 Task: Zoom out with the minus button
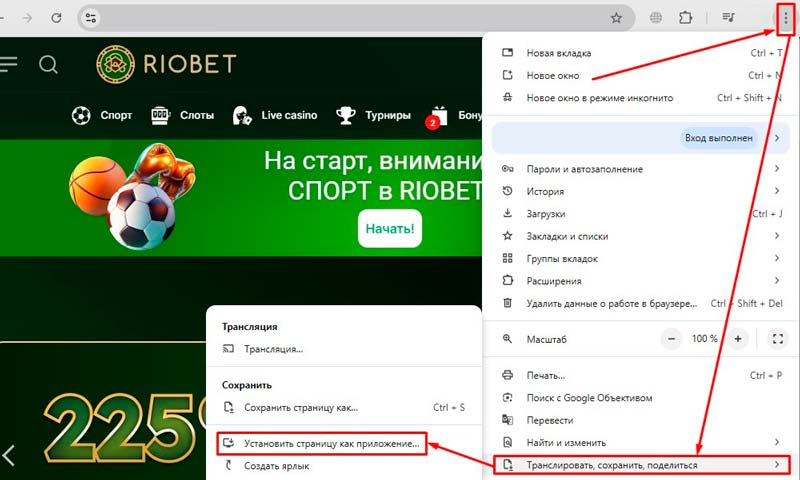coord(671,339)
